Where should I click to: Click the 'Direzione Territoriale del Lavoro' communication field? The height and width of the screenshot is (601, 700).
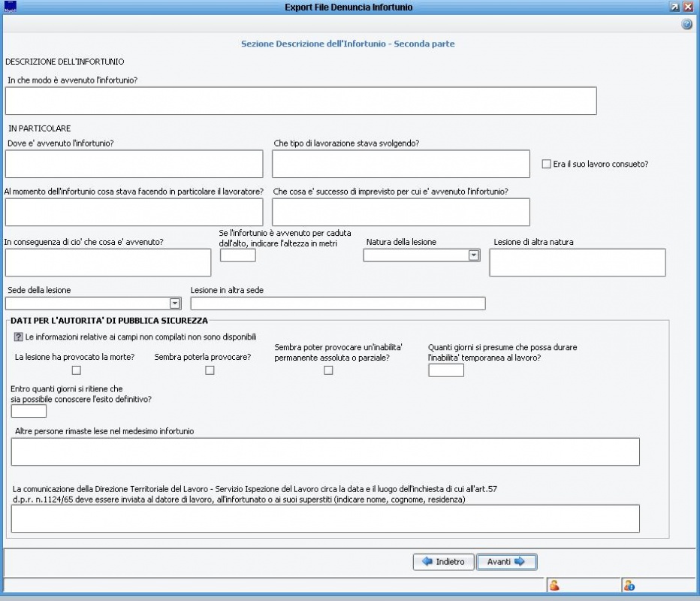point(325,518)
